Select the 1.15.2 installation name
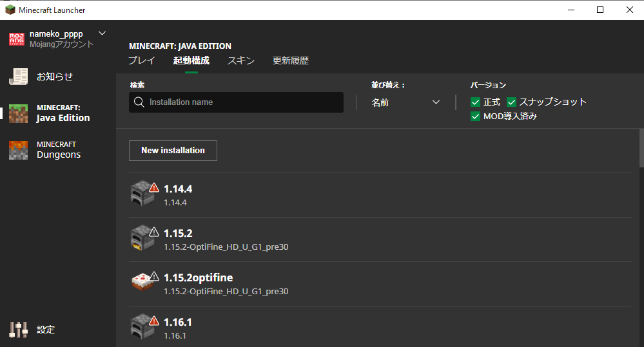The height and width of the screenshot is (347, 644). (x=178, y=234)
